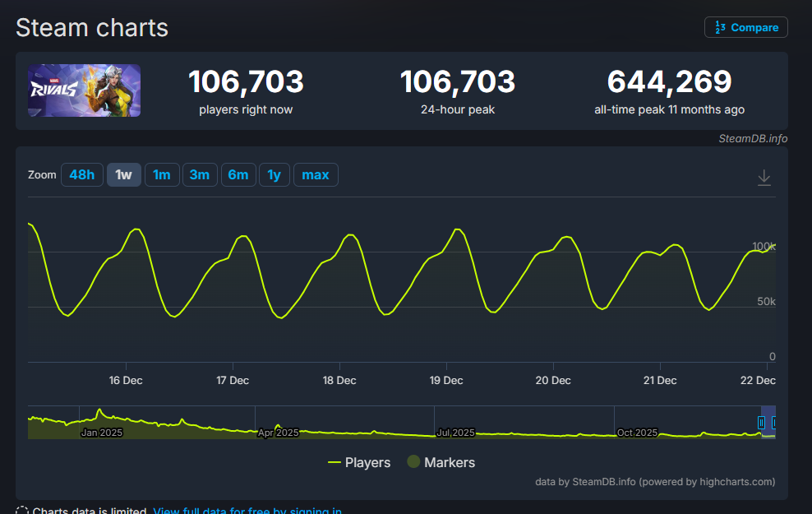Image resolution: width=812 pixels, height=514 pixels.
Task: Click the Marvel Rivals game thumbnail
Action: pos(85,90)
